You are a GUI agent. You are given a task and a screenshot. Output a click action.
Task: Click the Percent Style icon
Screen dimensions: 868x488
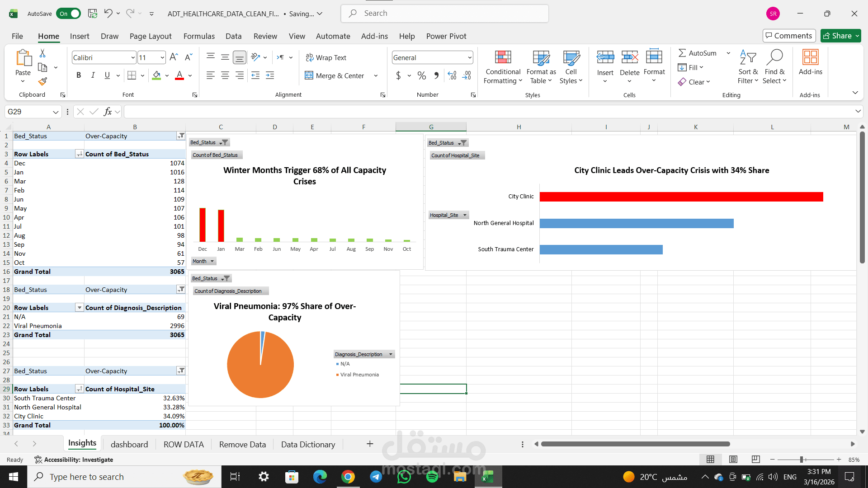(421, 75)
